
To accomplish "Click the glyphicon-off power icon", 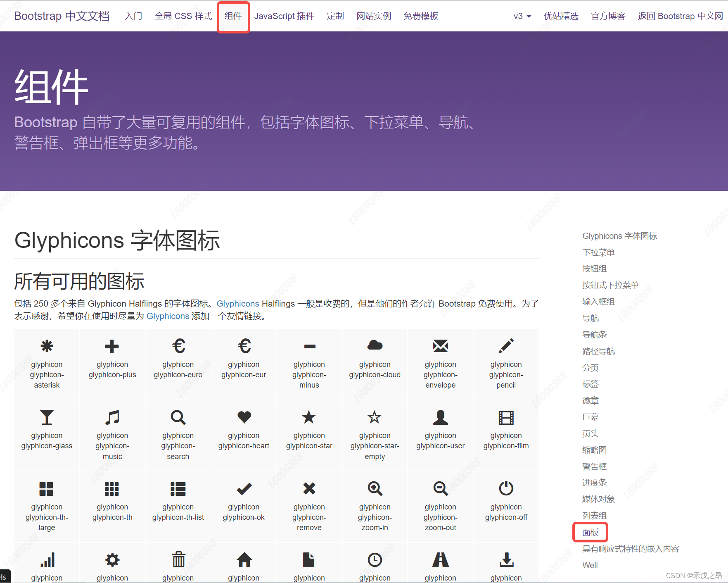I will (x=506, y=488).
